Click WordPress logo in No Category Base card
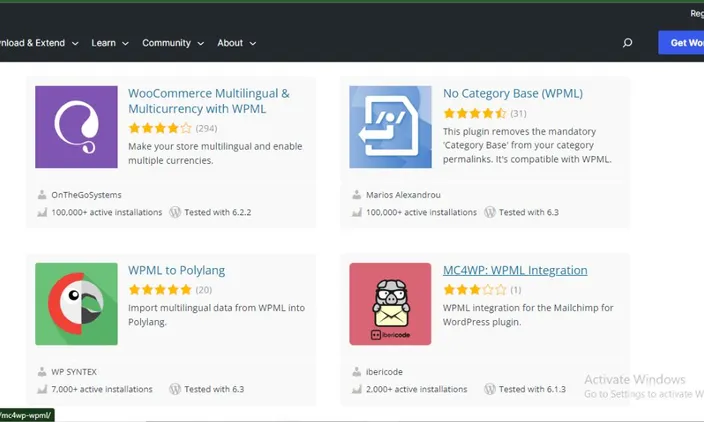The image size is (704, 422). click(x=490, y=212)
